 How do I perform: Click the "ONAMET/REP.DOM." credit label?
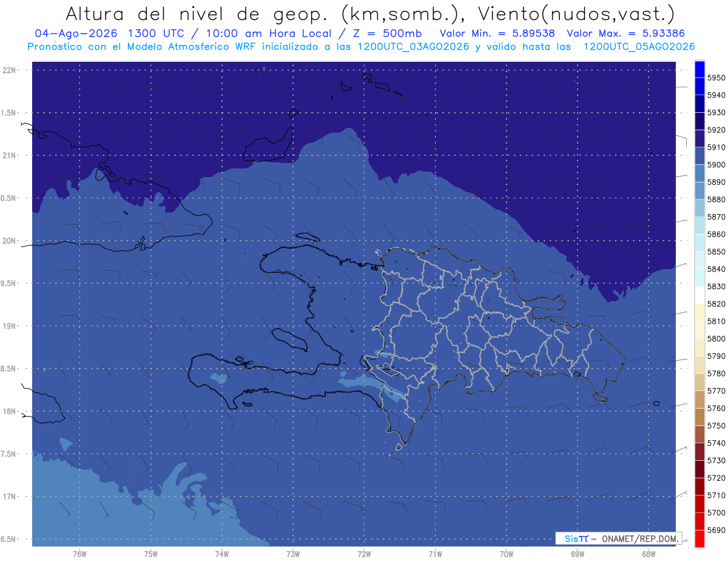[640, 538]
